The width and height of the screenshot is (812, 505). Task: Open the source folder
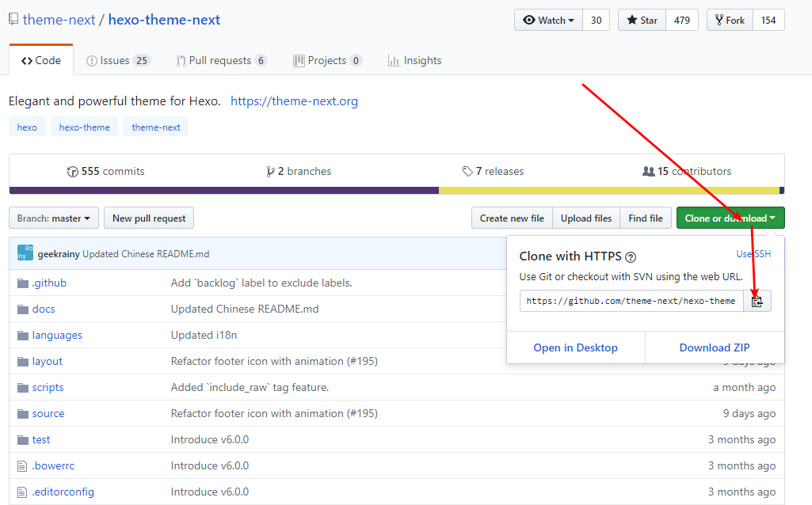pyautogui.click(x=48, y=414)
